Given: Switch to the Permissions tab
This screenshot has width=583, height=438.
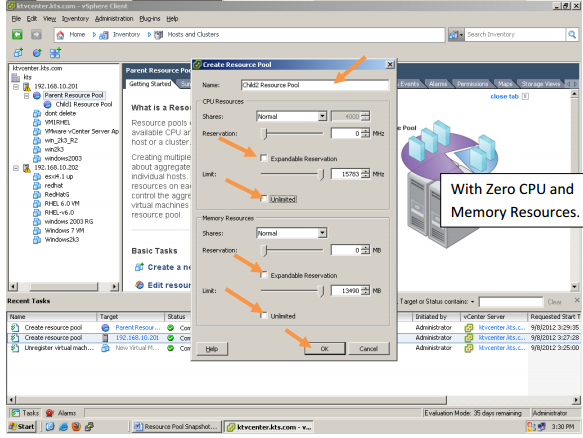Looking at the screenshot, I should pyautogui.click(x=472, y=84).
